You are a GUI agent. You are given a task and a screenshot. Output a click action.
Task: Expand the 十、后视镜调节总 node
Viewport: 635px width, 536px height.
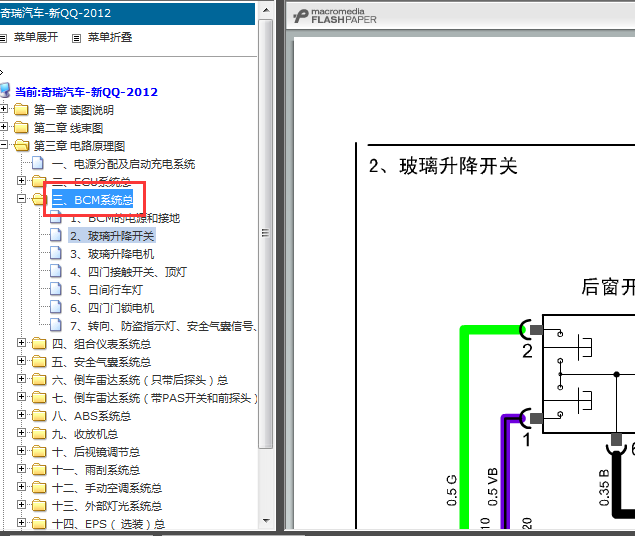(21, 451)
